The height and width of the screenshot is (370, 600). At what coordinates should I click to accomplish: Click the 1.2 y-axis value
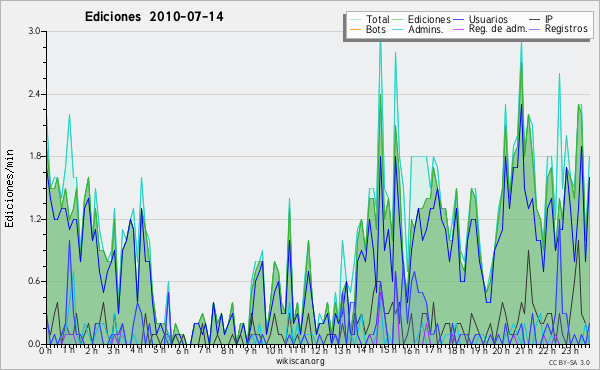[34, 219]
